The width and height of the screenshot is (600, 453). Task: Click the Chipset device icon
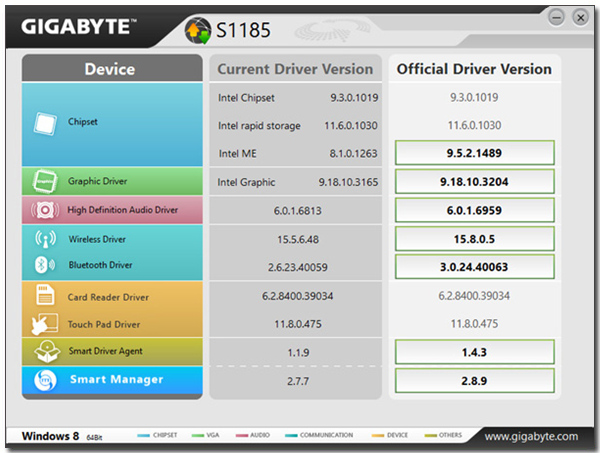click(45, 123)
